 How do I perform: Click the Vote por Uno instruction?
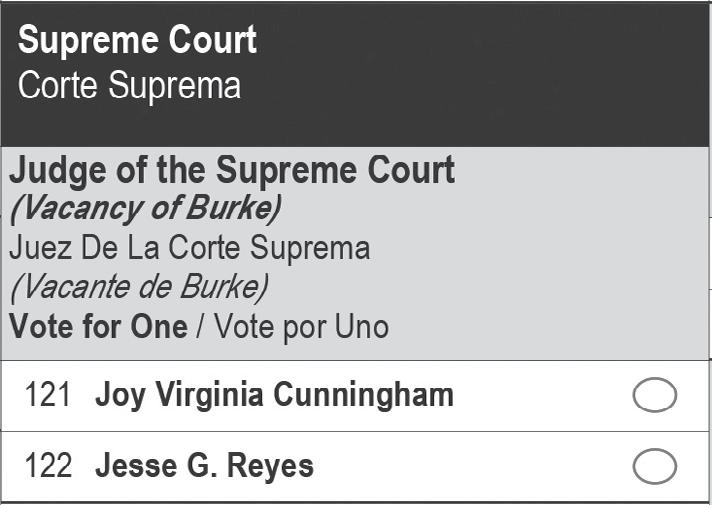(302, 326)
